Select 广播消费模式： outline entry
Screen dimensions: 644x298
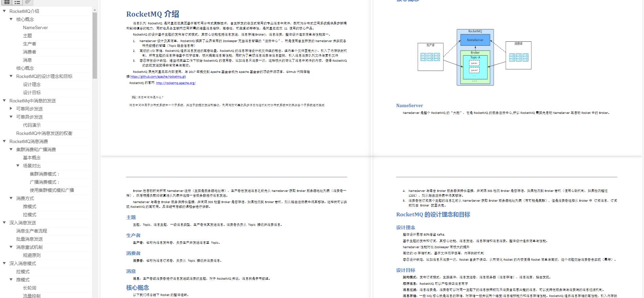45,182
